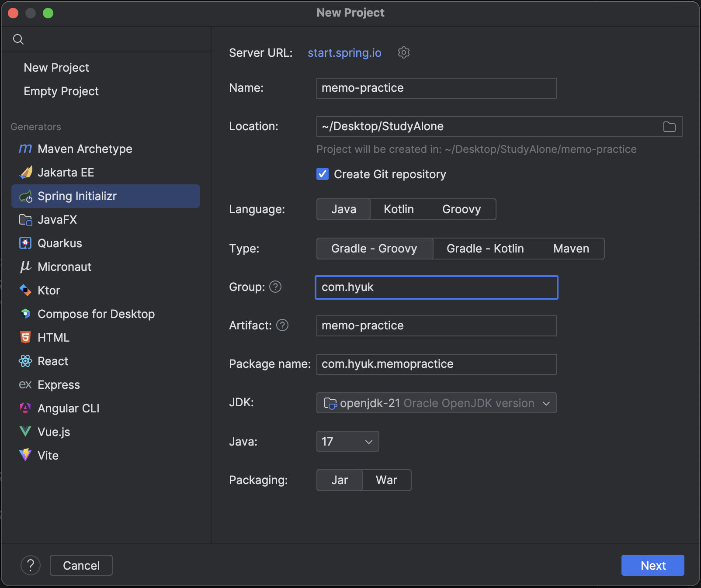This screenshot has width=701, height=588.
Task: Choose Gradle - Groovy build type
Action: 375,249
